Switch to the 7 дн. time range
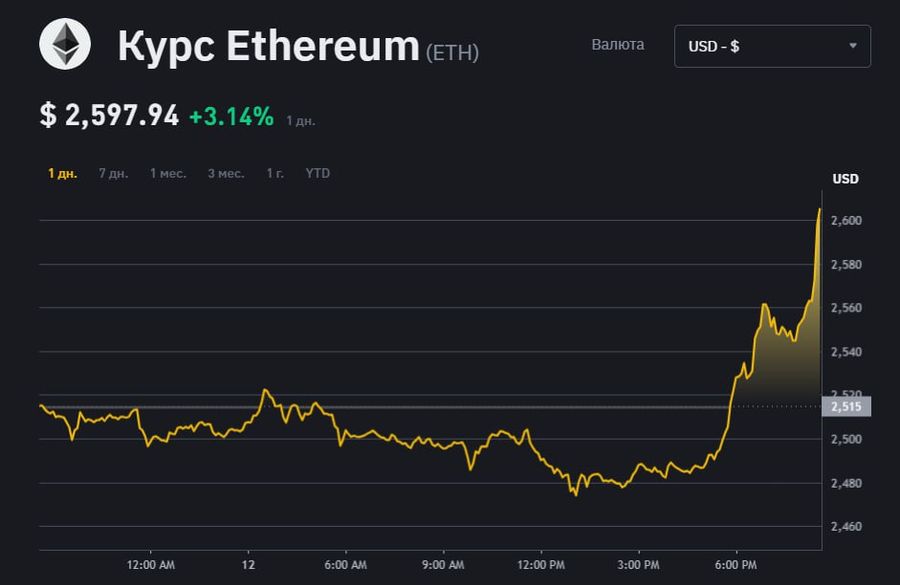Screen dimensions: 900x585 (x=114, y=173)
